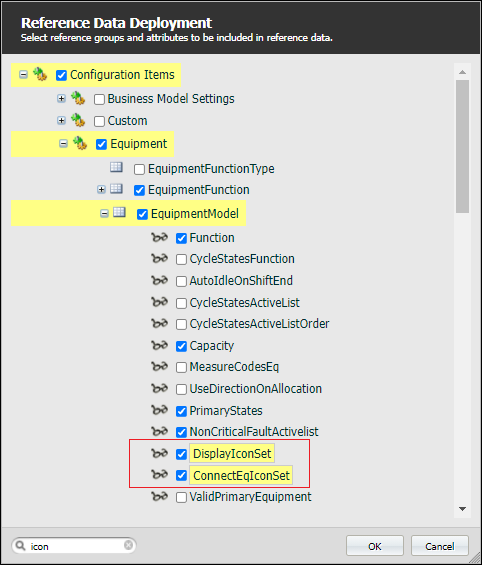Expand the EquipmentFunction node
Viewport: 482px width, 565px height.
pos(101,189)
